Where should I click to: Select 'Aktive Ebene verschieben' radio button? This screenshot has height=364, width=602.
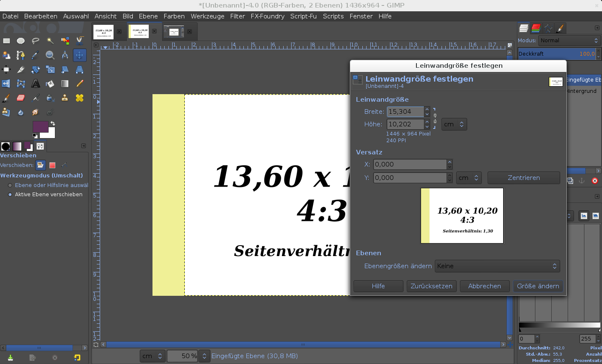10,195
